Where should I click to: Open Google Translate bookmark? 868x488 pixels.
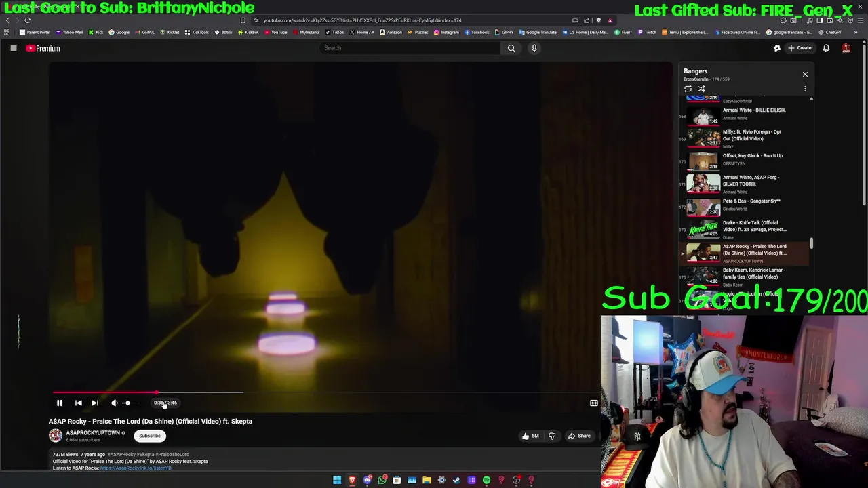coord(538,32)
